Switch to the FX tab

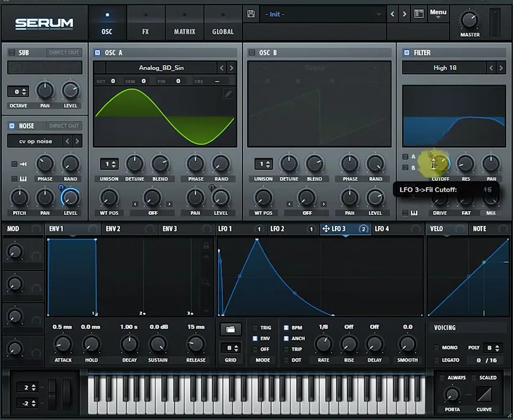(x=145, y=24)
